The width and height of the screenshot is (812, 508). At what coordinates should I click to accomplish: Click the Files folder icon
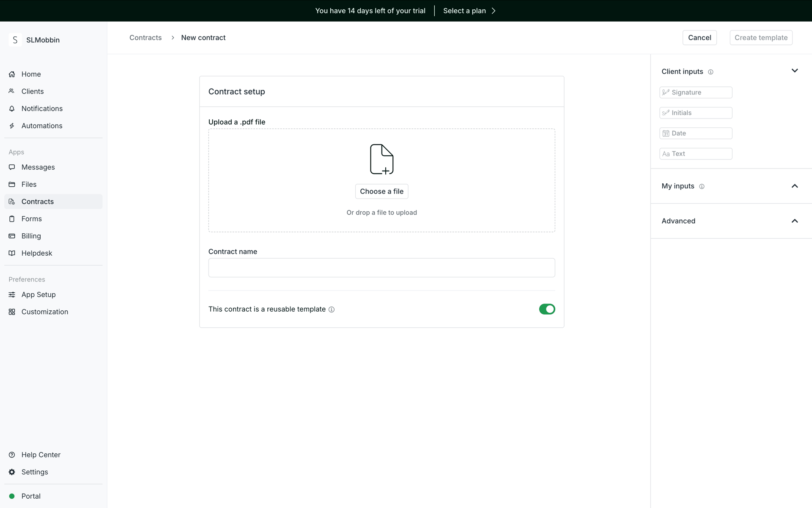[x=12, y=185]
